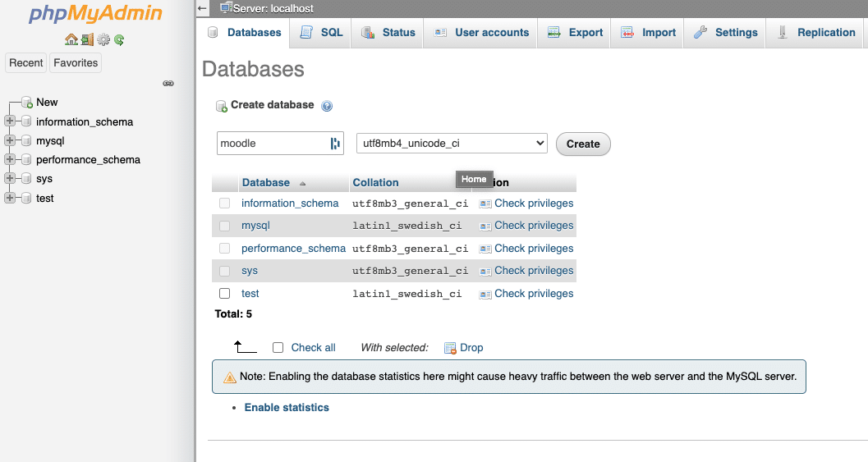Click privileges icon in information_schema row
This screenshot has height=462, width=868.
[x=485, y=204]
